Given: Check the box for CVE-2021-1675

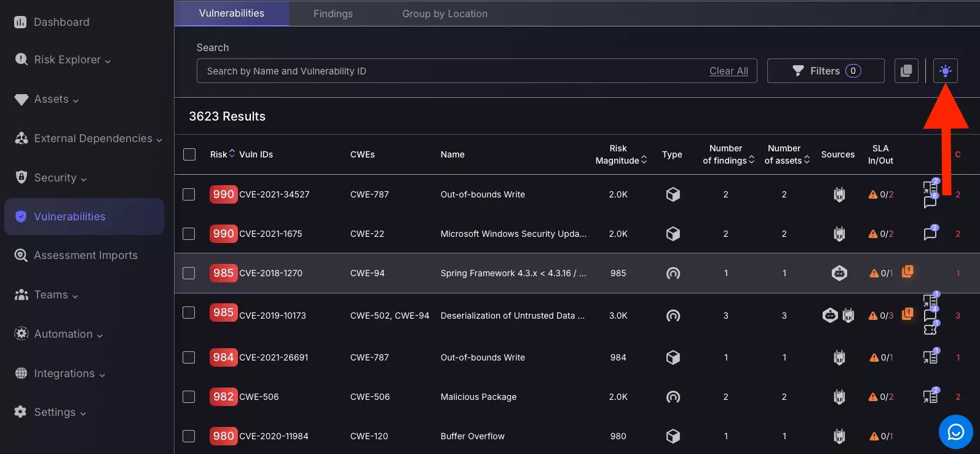Looking at the screenshot, I should pos(189,234).
